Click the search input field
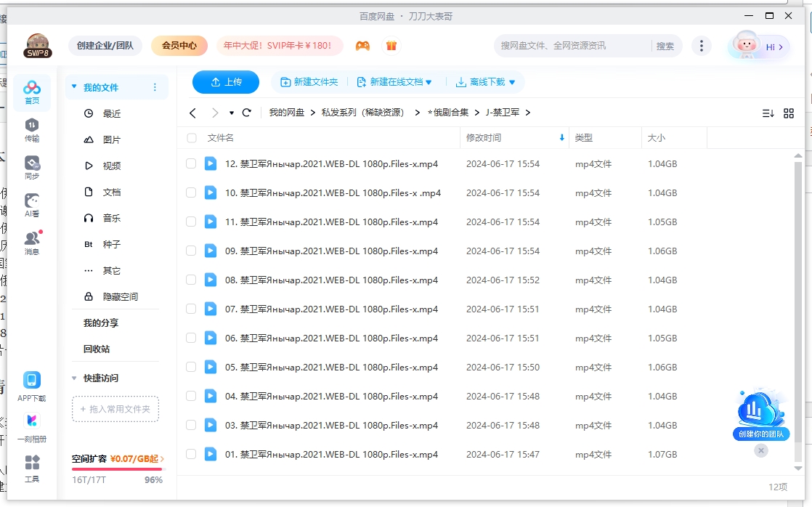 coord(572,46)
